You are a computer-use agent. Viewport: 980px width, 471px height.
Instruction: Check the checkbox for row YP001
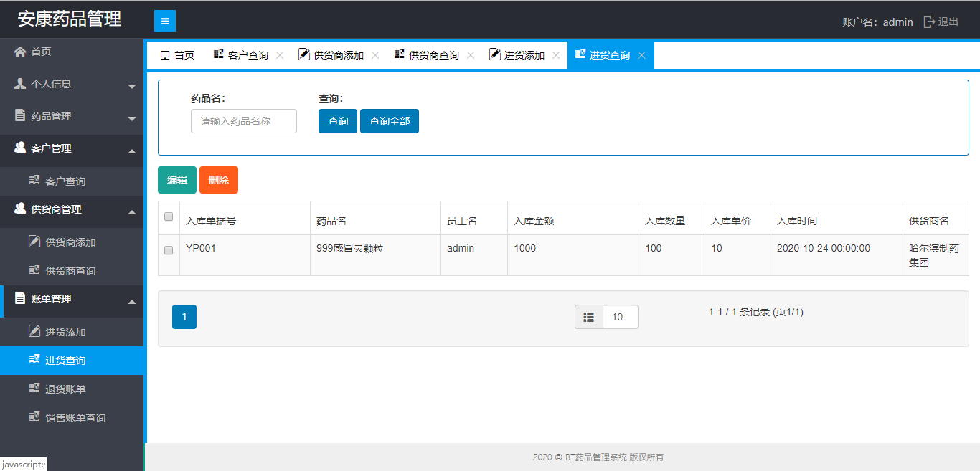169,250
